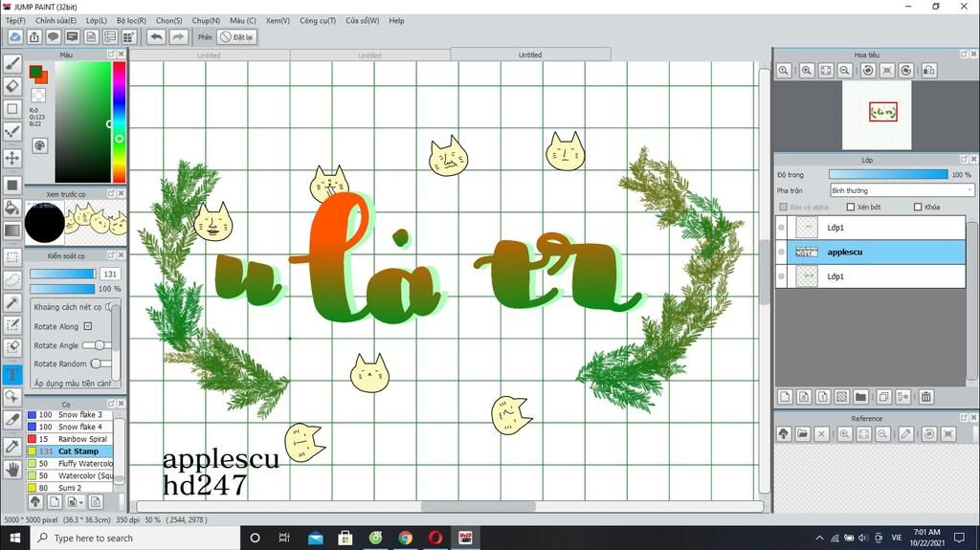Click the cloud save icon in top toolbar
The height and width of the screenshot is (550, 980).
[x=15, y=37]
